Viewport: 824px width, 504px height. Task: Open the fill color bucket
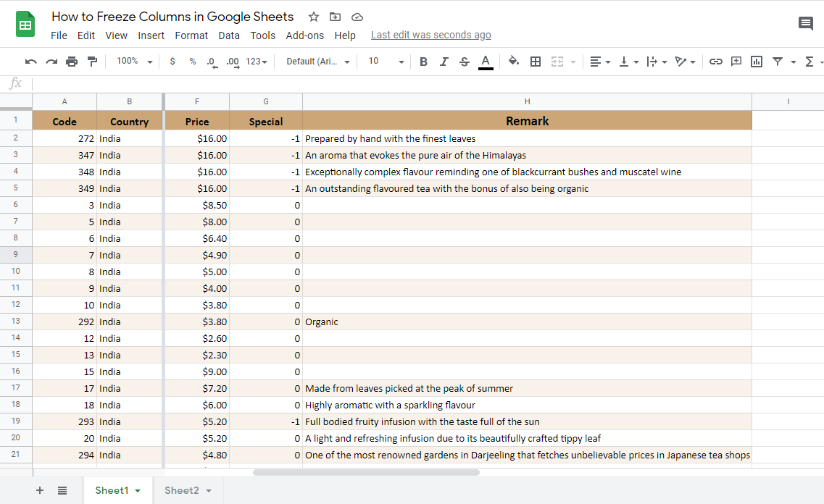[x=513, y=62]
